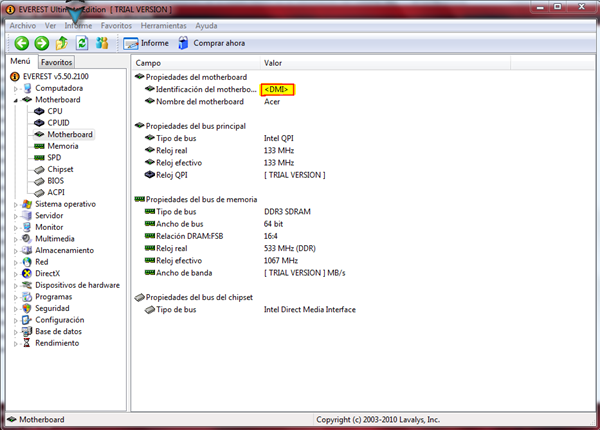
Task: Click the Refresh toolbar icon
Action: point(82,43)
